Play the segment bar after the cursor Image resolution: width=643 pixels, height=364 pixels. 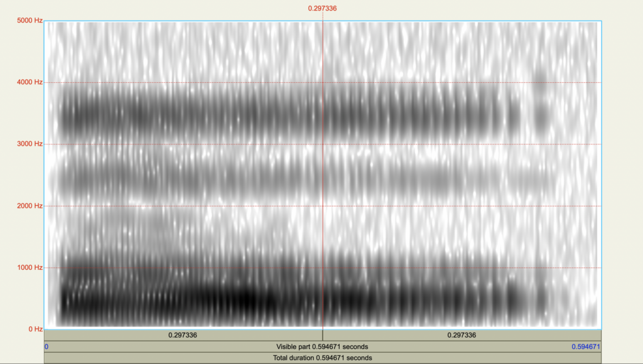462,335
